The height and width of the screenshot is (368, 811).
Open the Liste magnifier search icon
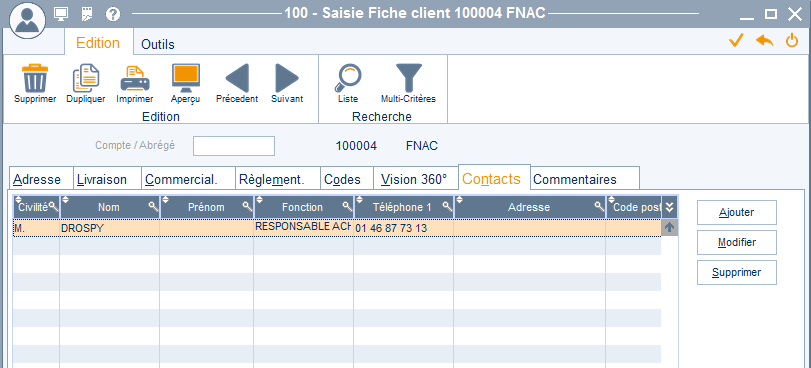tap(348, 78)
